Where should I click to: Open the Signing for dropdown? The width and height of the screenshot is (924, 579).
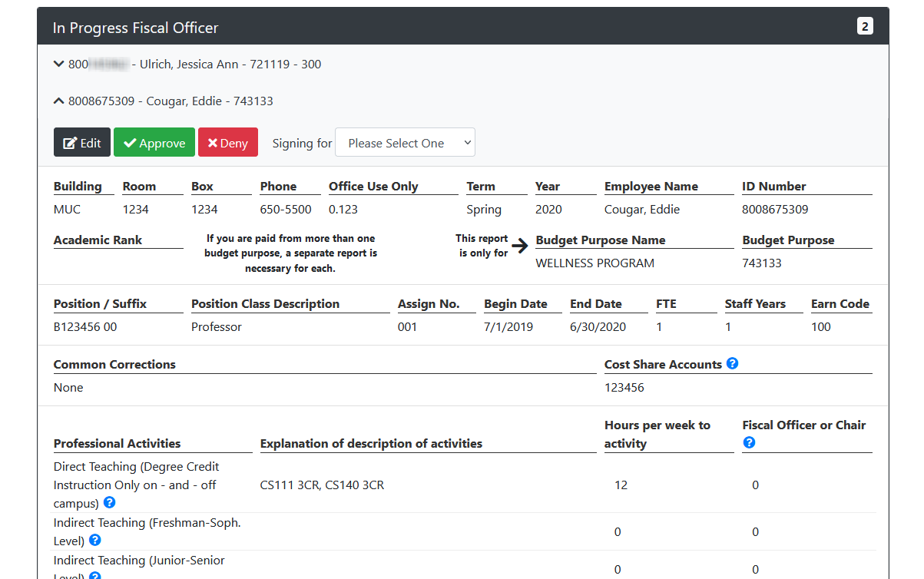pyautogui.click(x=405, y=143)
